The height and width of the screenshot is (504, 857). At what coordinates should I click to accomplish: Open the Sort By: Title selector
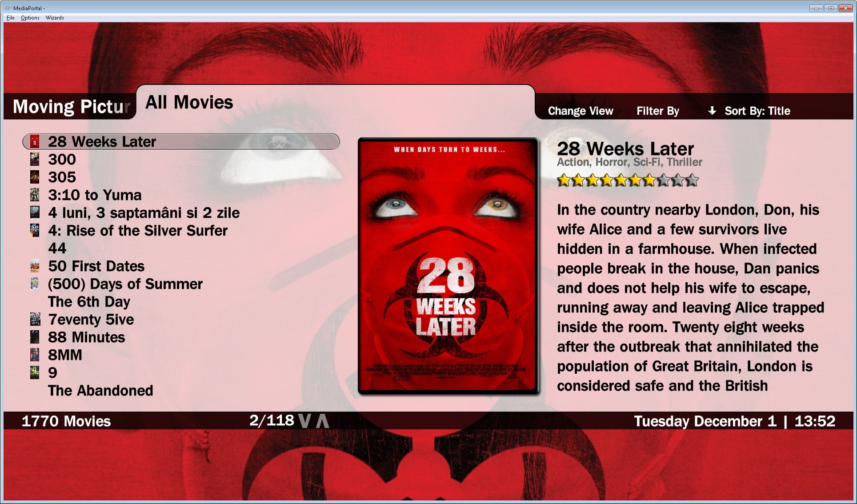[x=757, y=111]
